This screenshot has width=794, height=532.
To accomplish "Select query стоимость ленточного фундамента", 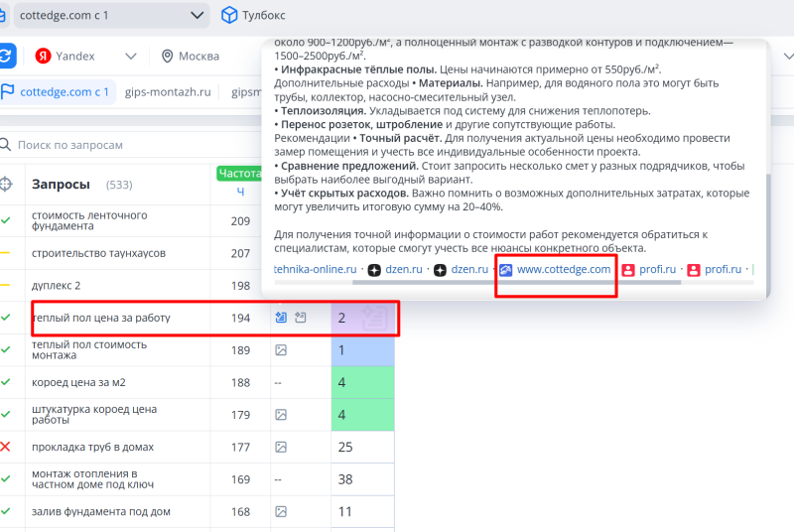I will (89, 220).
